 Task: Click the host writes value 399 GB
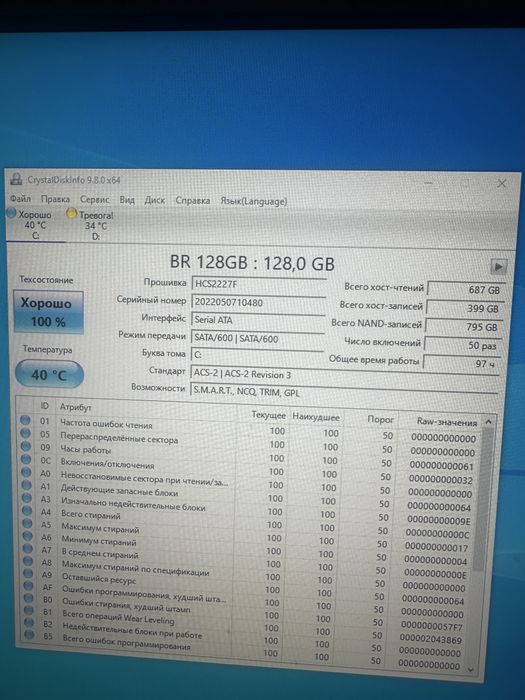(465, 308)
